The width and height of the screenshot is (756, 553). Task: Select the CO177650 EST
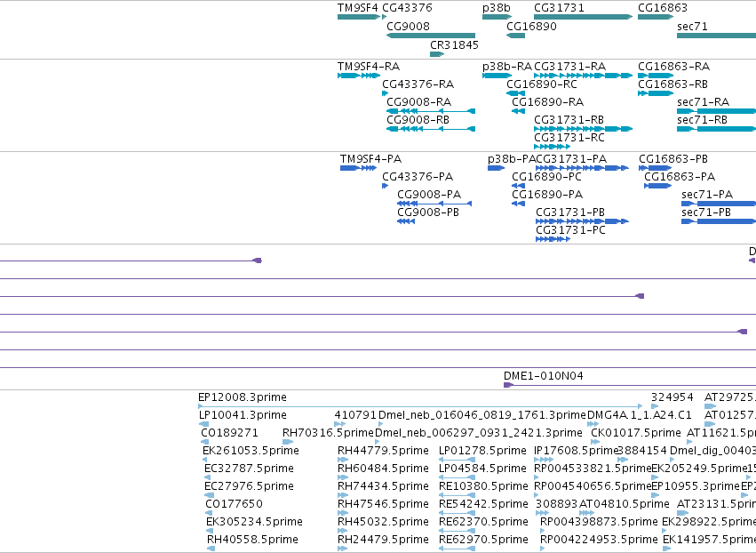(x=210, y=513)
